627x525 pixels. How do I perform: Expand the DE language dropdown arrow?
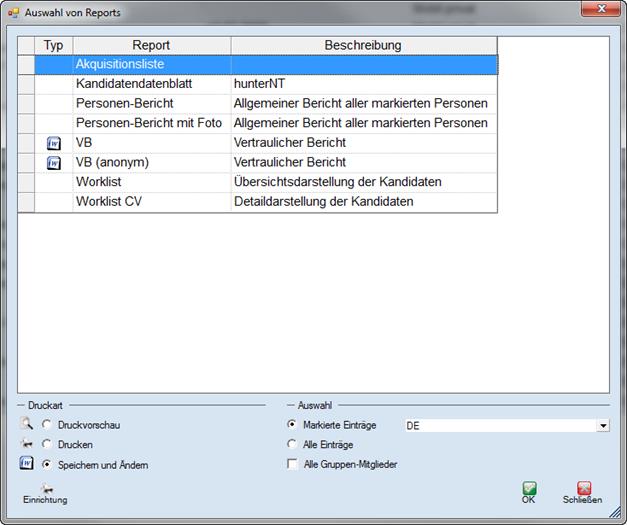pyautogui.click(x=602, y=426)
